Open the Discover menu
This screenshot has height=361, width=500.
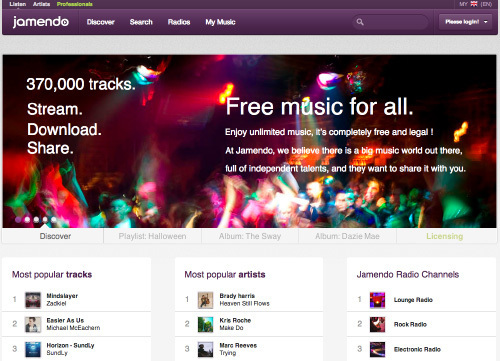click(101, 22)
